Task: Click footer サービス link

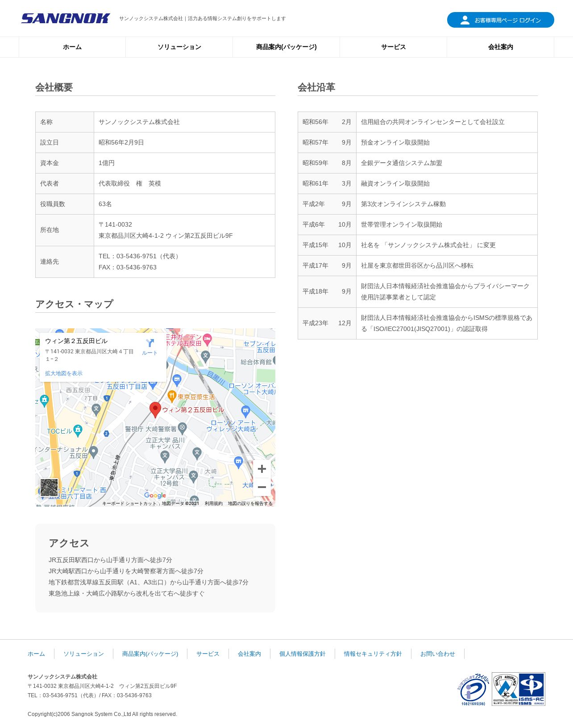Action: tap(208, 654)
